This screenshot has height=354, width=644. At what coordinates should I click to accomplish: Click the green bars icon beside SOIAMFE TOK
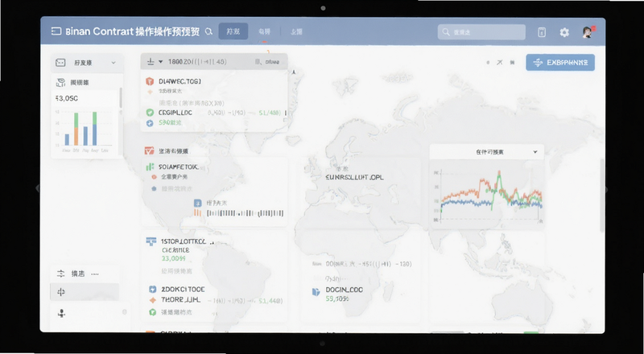pos(150,167)
